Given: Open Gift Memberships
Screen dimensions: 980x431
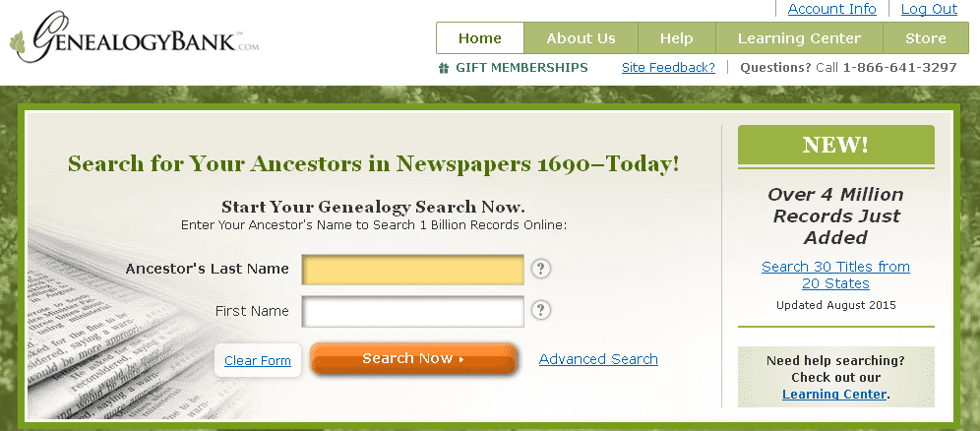Looking at the screenshot, I should tap(521, 68).
